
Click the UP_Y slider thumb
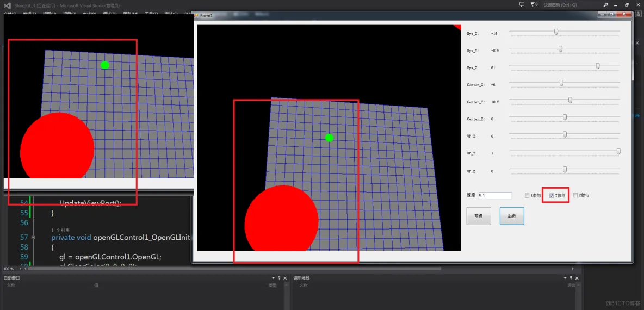click(618, 152)
